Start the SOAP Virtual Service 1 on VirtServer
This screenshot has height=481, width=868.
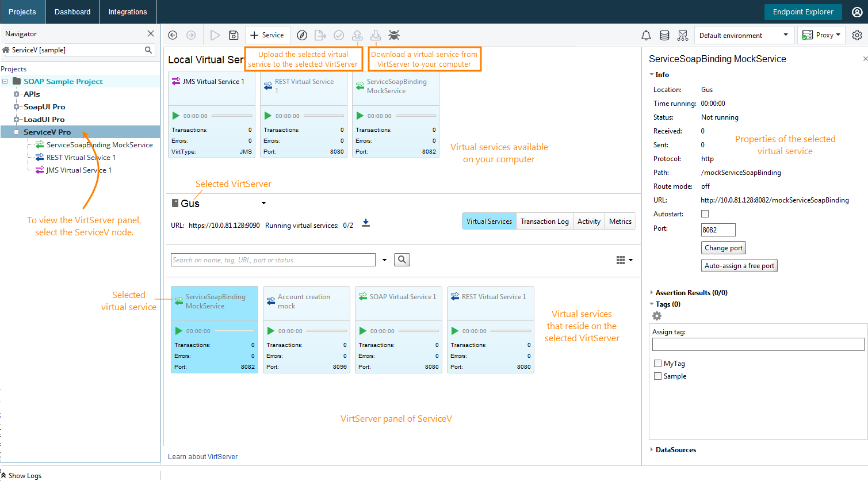click(363, 331)
